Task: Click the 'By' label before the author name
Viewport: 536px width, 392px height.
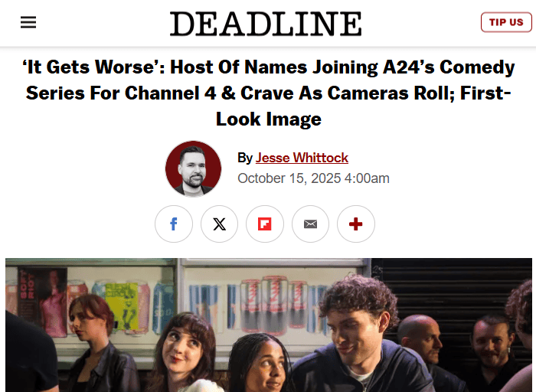Action: (x=245, y=158)
